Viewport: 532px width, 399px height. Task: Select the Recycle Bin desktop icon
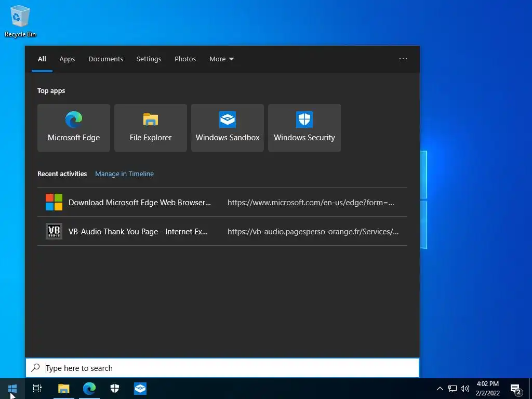pos(20,21)
